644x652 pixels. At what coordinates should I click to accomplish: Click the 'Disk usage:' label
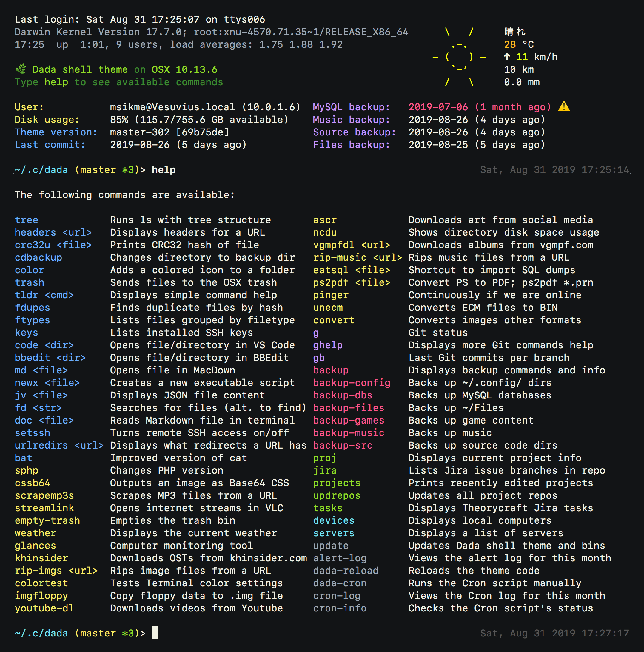47,120
